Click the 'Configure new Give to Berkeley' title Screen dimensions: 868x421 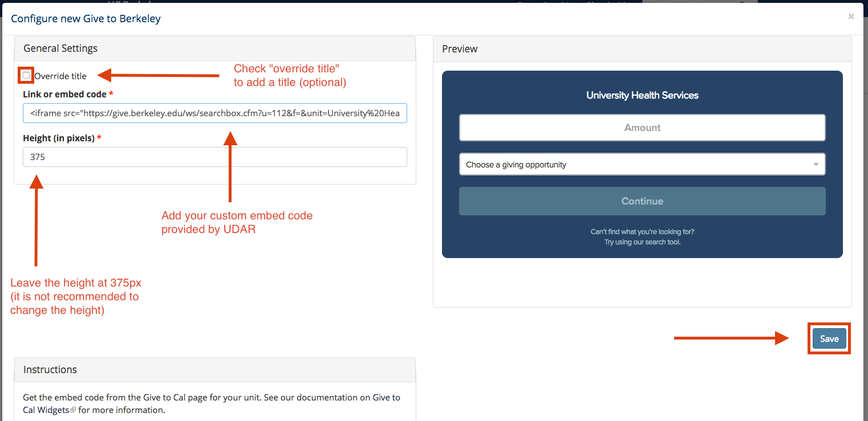pos(86,18)
